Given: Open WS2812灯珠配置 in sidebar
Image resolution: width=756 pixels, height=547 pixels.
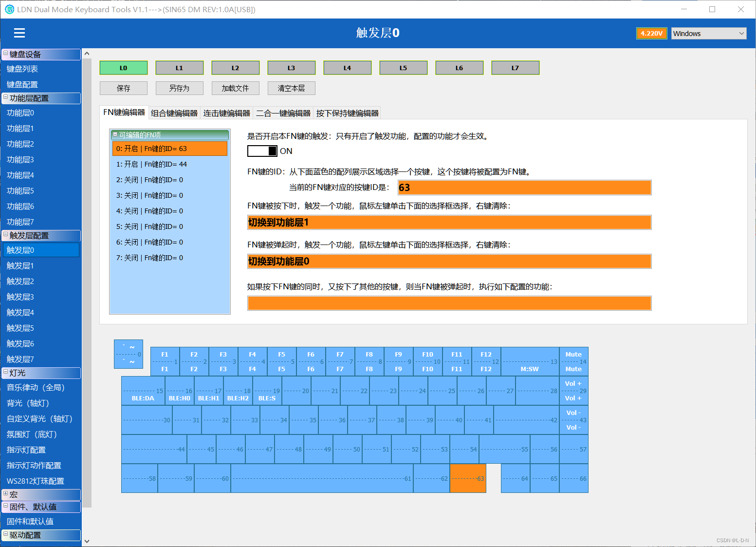Looking at the screenshot, I should click(41, 481).
